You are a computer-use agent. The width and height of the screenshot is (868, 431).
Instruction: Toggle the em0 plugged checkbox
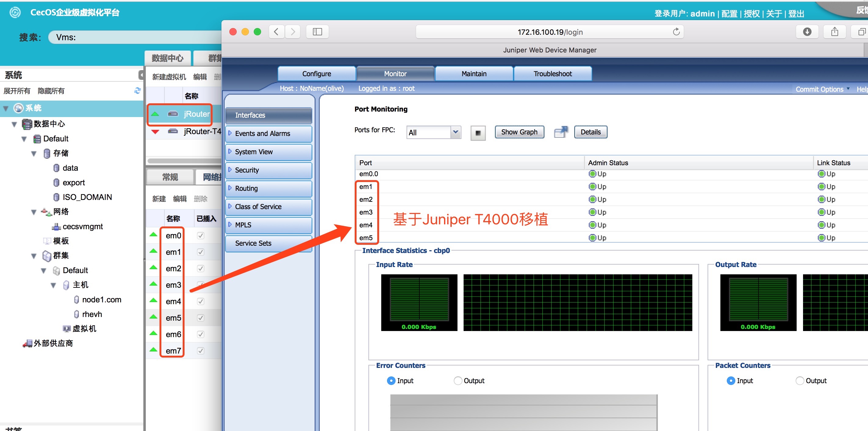200,236
